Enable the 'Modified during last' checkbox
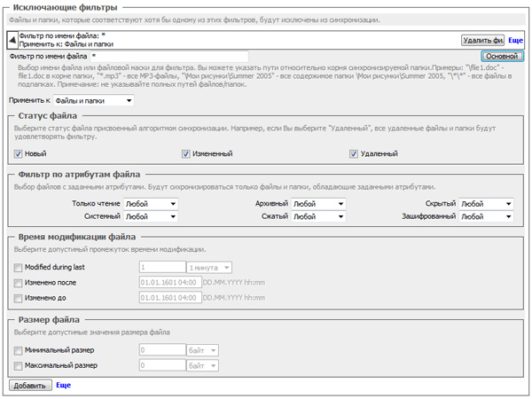The width and height of the screenshot is (532, 399). [x=19, y=267]
